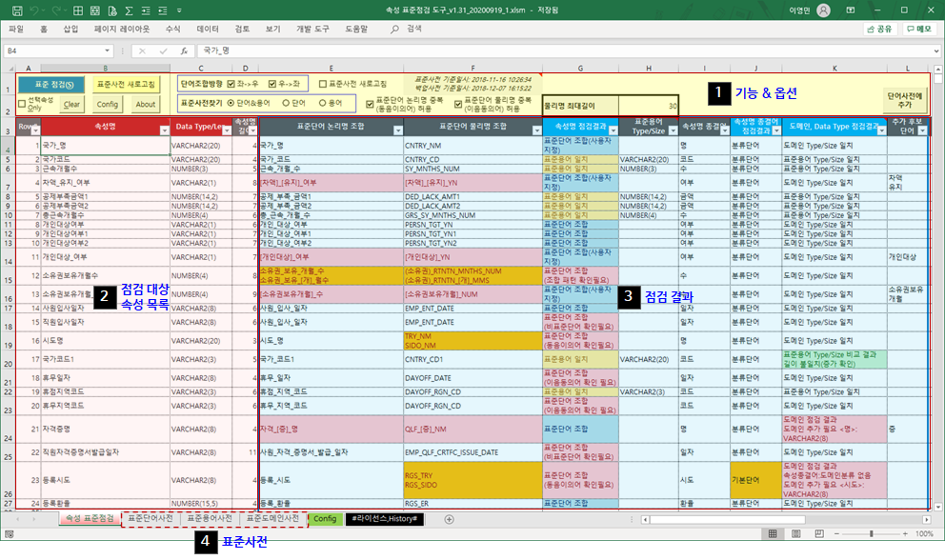Click the zoom slider handle
945x560 pixels.
tap(872, 534)
